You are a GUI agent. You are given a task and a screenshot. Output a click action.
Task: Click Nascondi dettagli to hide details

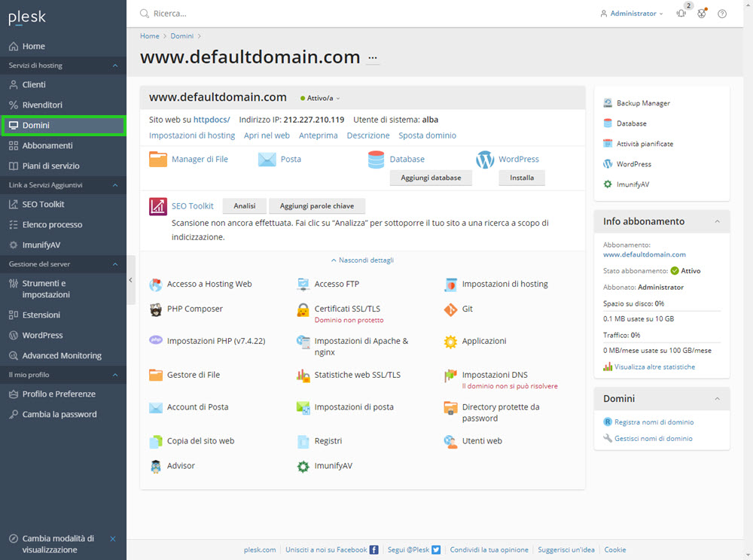(x=362, y=260)
